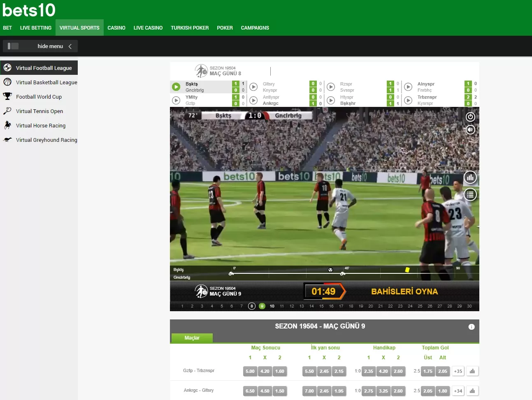This screenshot has width=532, height=400.
Task: Play the Antlyspr vs Ankrgc match stream
Action: coord(253,100)
